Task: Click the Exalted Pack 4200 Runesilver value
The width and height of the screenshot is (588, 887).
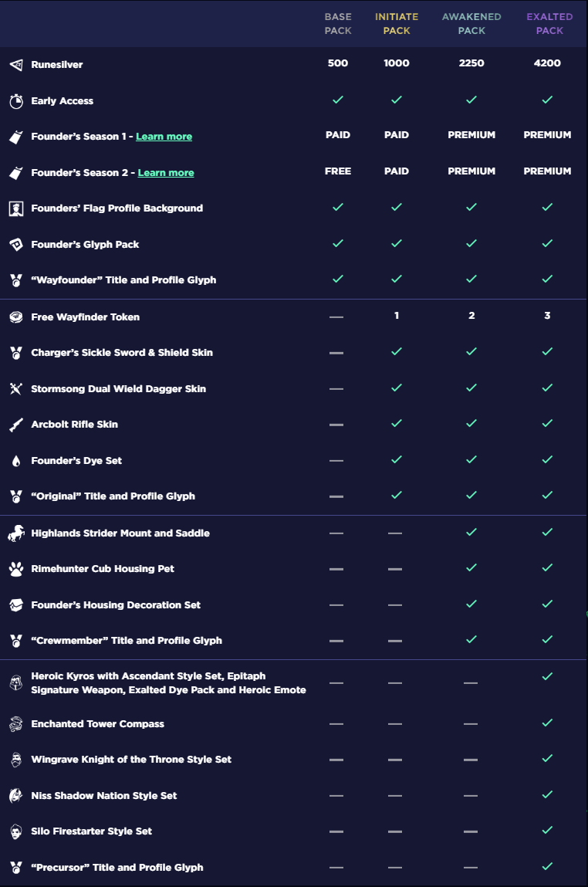Action: click(x=547, y=63)
